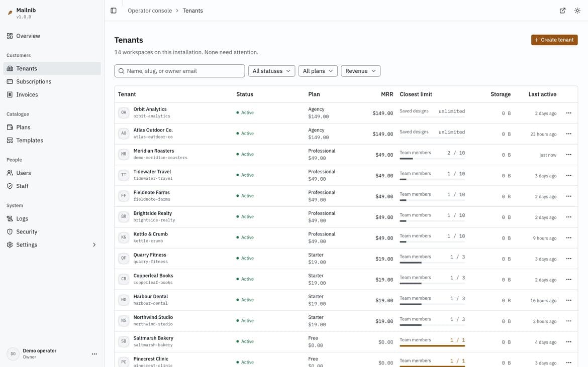Click the search magnifier icon
This screenshot has width=588, height=367.
click(121, 71)
